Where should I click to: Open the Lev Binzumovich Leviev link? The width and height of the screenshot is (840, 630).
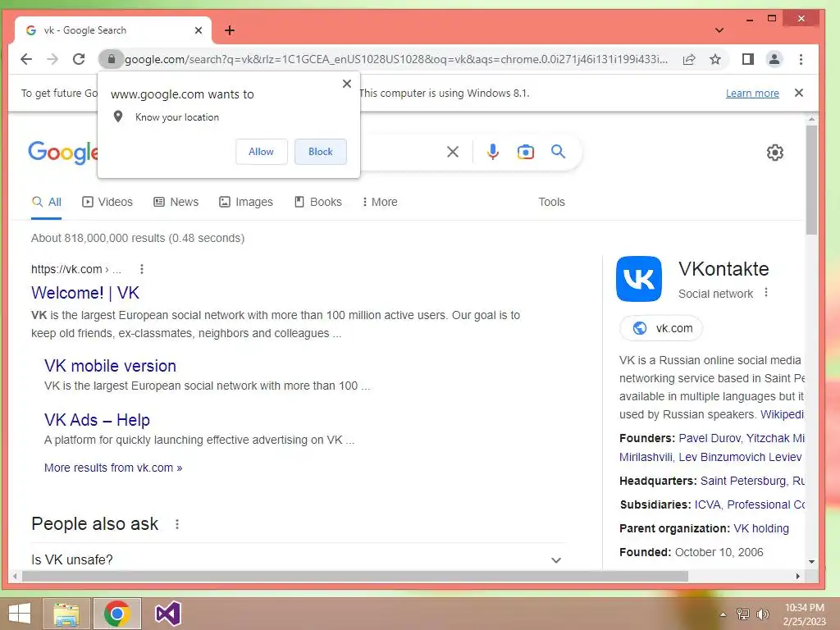click(x=741, y=457)
